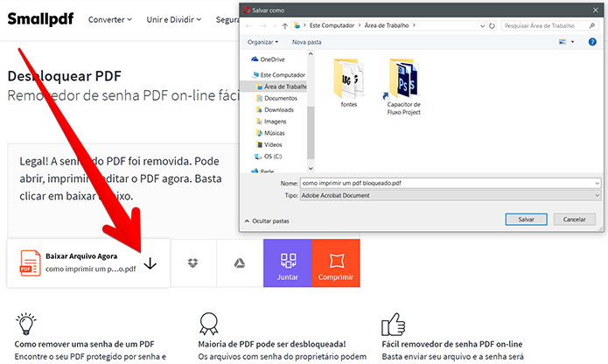
Task: Open the Unir e Dividir menu
Action: (x=174, y=20)
